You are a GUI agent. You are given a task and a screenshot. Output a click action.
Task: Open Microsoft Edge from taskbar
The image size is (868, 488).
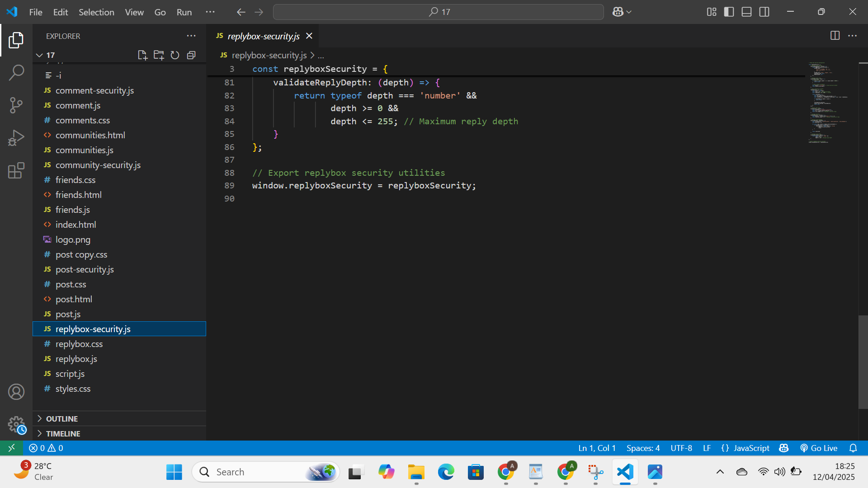[446, 472]
